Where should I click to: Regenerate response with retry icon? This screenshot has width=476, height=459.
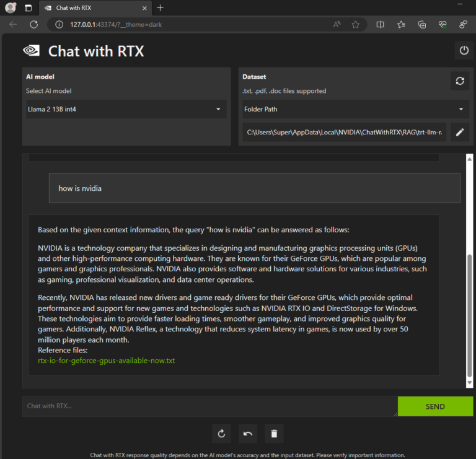[222, 434]
